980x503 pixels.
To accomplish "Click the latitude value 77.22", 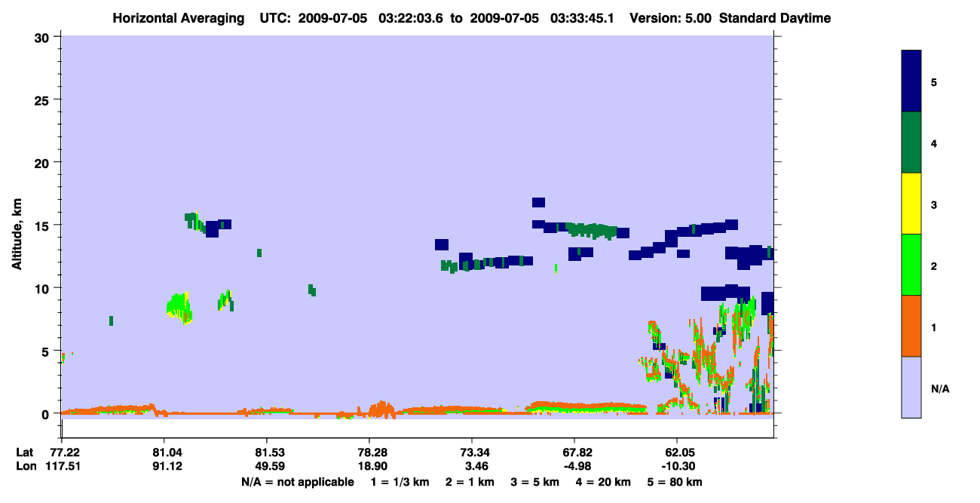I will click(66, 452).
